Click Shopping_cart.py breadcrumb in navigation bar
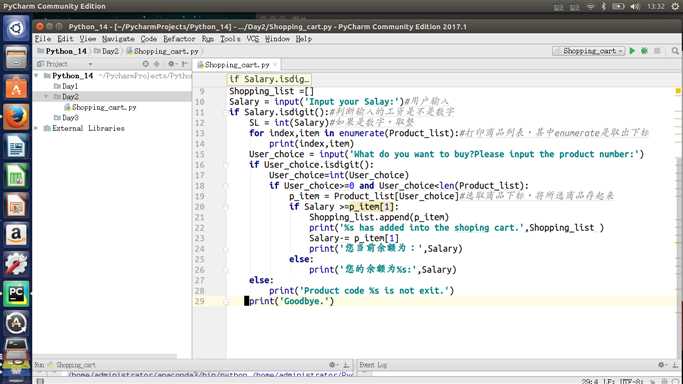 click(162, 51)
